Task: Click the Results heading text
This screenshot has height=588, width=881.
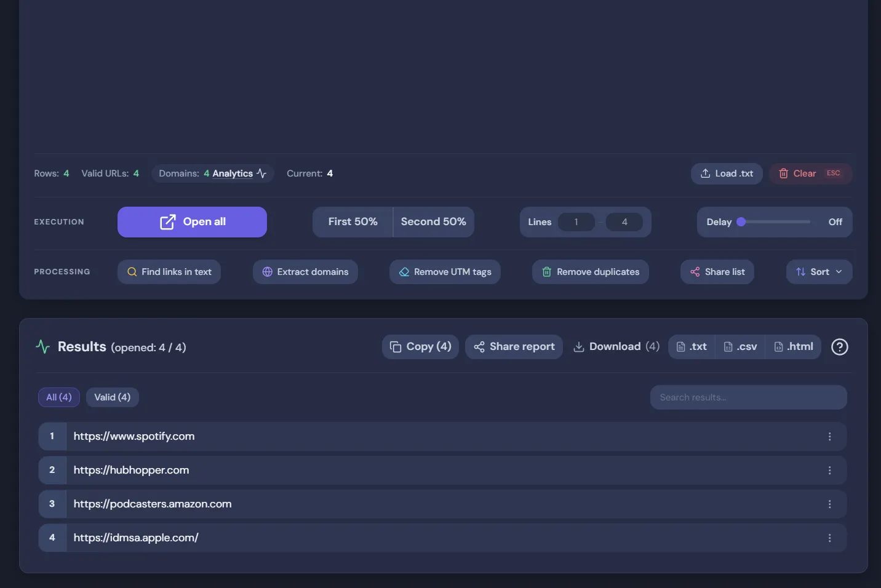Action: click(x=82, y=347)
